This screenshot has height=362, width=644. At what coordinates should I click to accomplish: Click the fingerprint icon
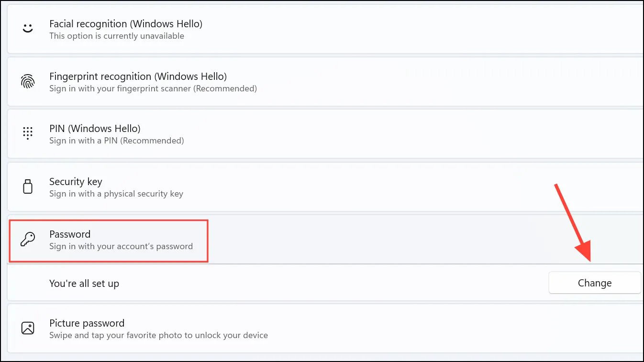coord(28,82)
